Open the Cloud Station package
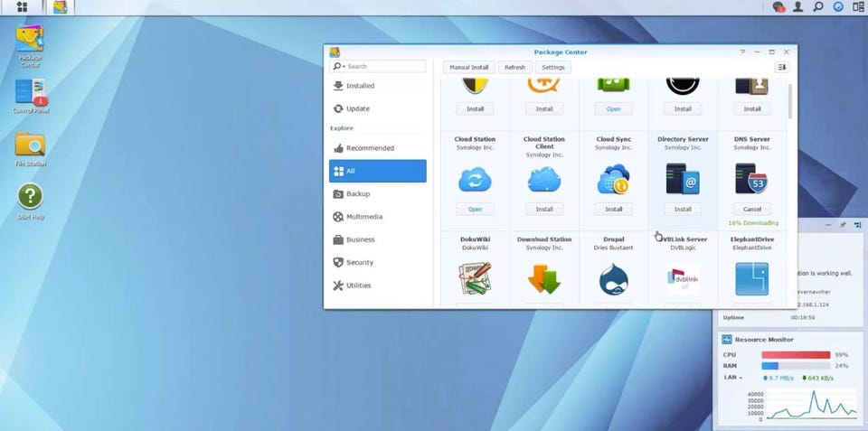The width and height of the screenshot is (868, 431). [475, 209]
